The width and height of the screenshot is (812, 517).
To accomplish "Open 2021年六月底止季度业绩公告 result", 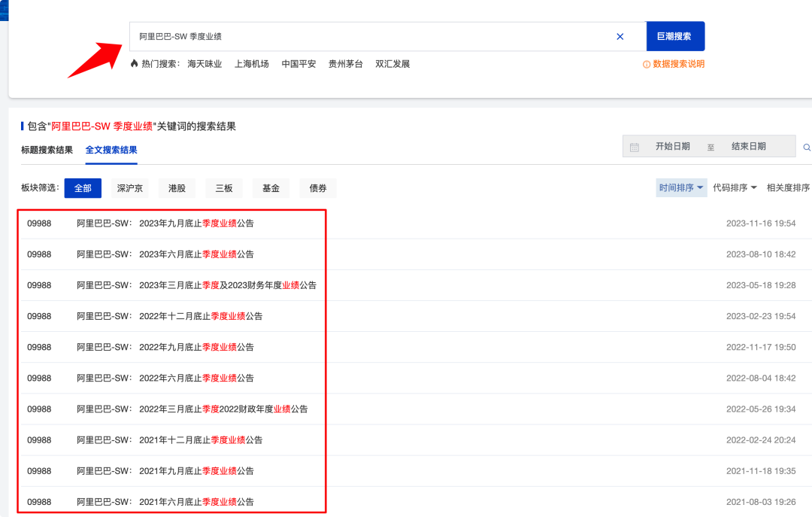I will click(x=196, y=502).
